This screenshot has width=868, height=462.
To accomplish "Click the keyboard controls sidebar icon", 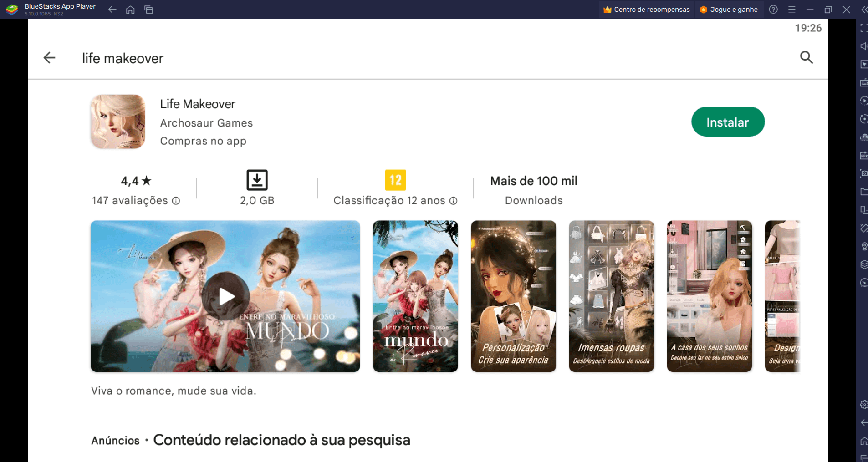I will [863, 83].
